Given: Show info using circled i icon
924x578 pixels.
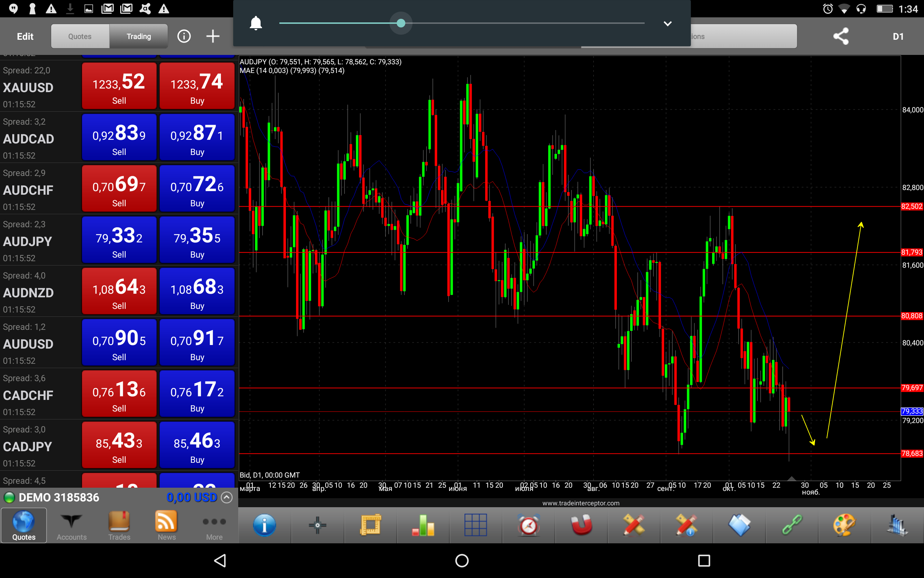Looking at the screenshot, I should pos(184,36).
